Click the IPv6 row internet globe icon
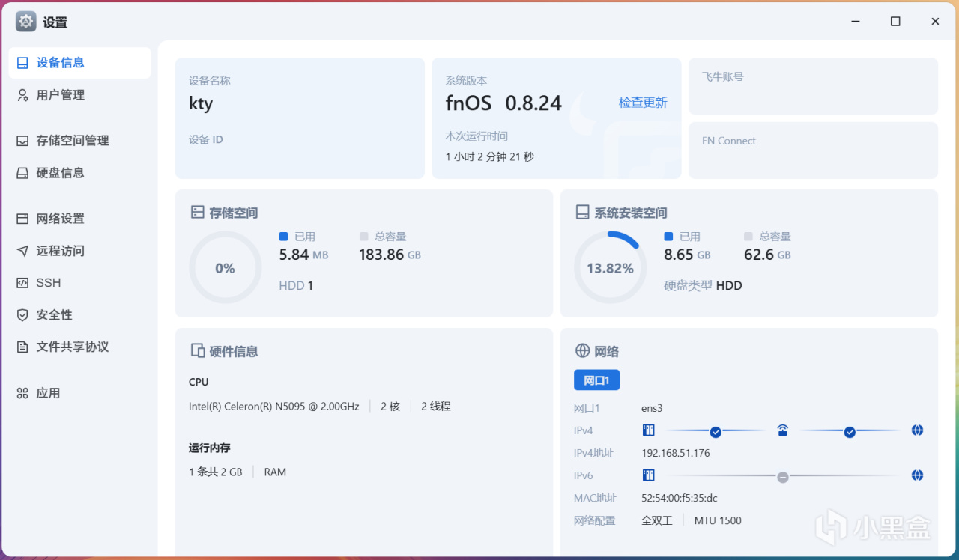The height and width of the screenshot is (560, 959). coord(917,475)
